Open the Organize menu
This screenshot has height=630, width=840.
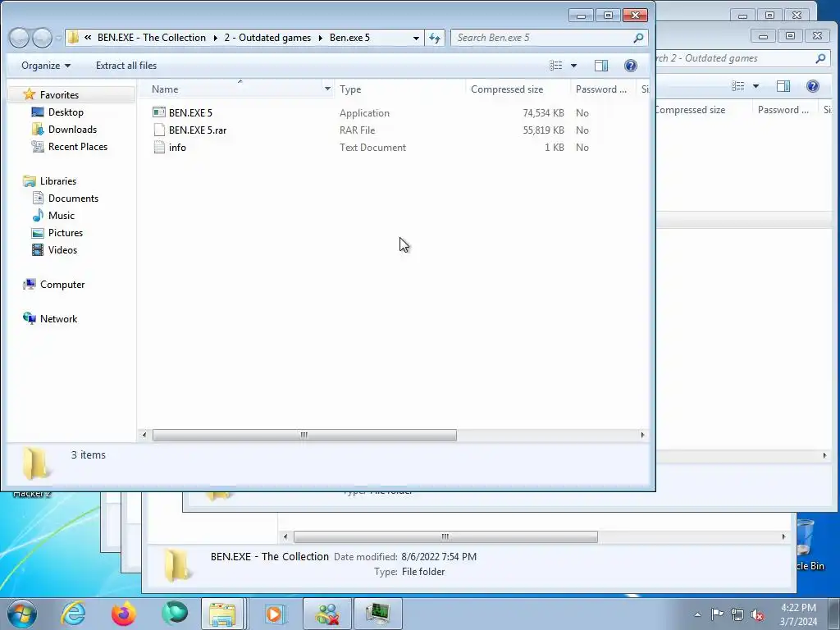[x=46, y=66]
